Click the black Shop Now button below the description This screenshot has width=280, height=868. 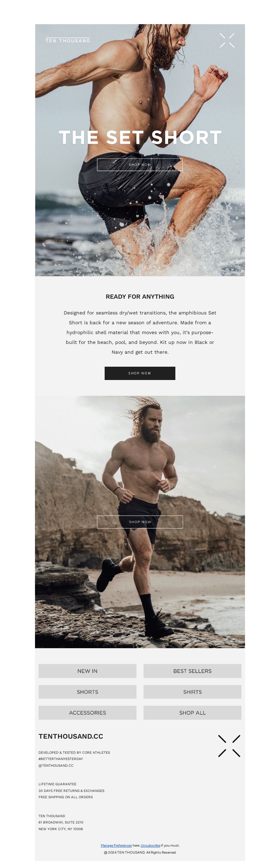(140, 373)
